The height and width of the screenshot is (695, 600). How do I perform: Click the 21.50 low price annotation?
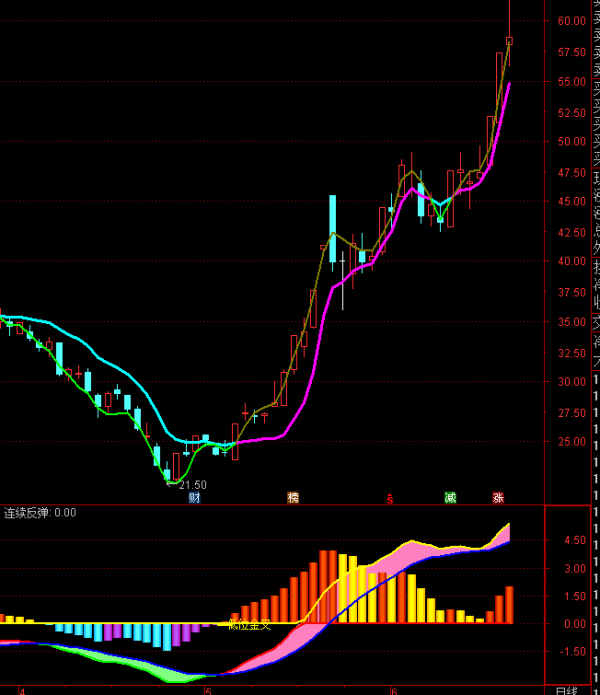pos(192,485)
